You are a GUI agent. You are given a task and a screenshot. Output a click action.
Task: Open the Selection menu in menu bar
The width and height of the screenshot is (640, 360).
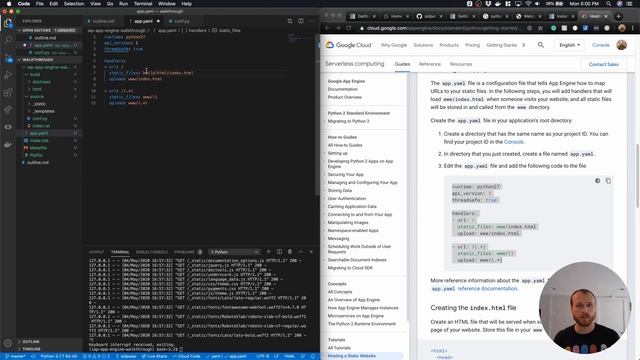[x=74, y=4]
